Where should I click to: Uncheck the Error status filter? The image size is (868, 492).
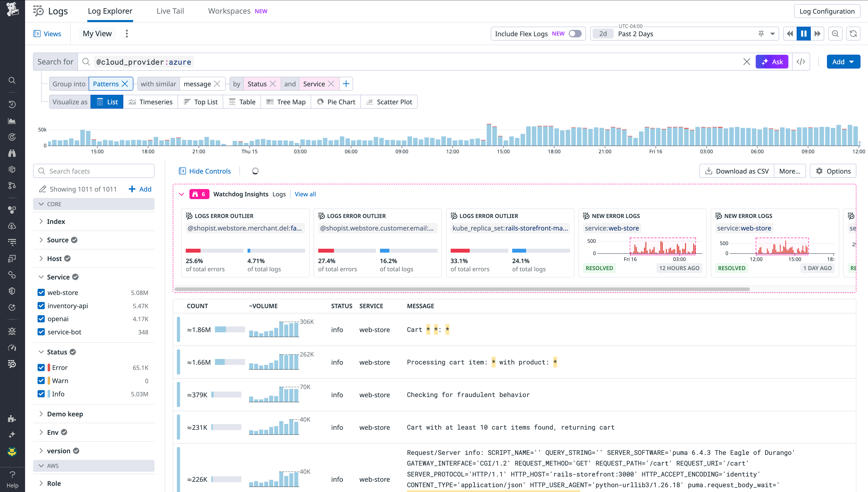(41, 367)
